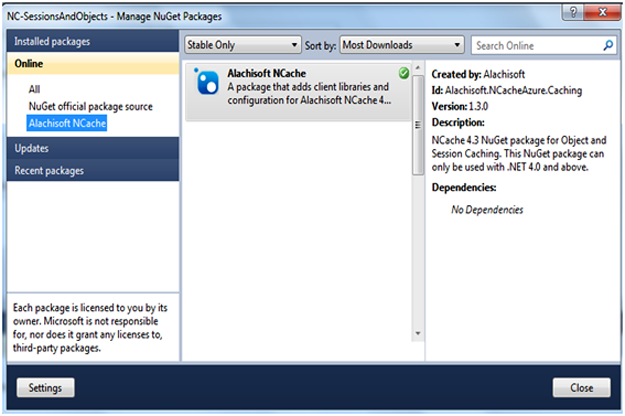625x416 pixels.
Task: Select NuGet official package source
Action: [90, 106]
